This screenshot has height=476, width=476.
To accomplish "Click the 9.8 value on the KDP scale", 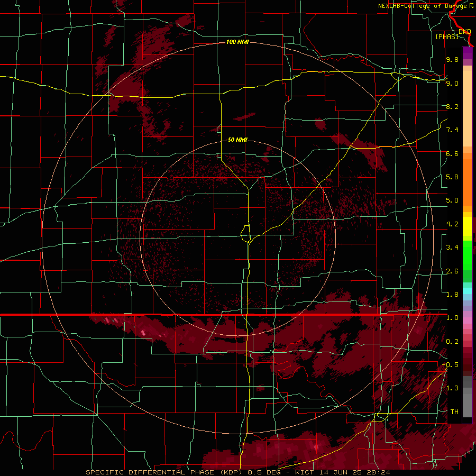I will click(x=452, y=59).
